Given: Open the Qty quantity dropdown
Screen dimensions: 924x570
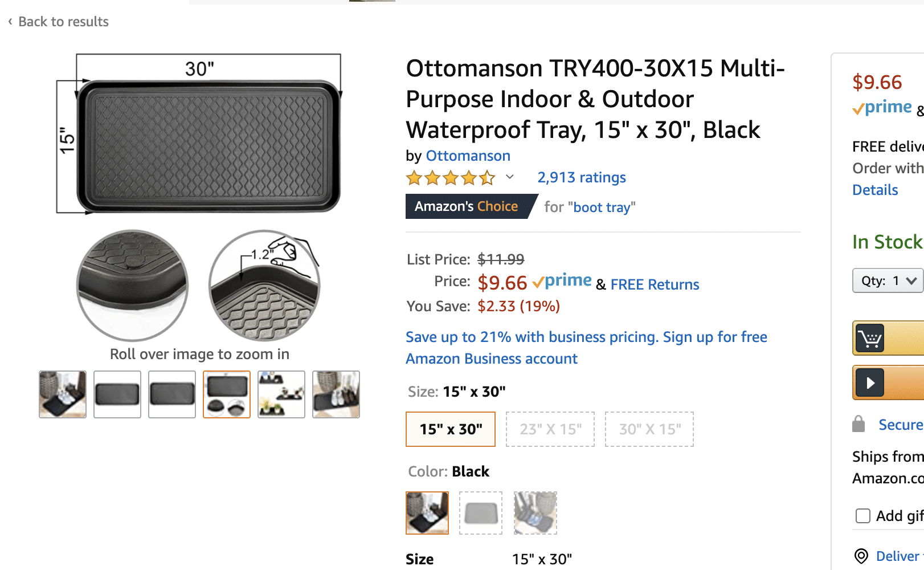Looking at the screenshot, I should [x=888, y=280].
